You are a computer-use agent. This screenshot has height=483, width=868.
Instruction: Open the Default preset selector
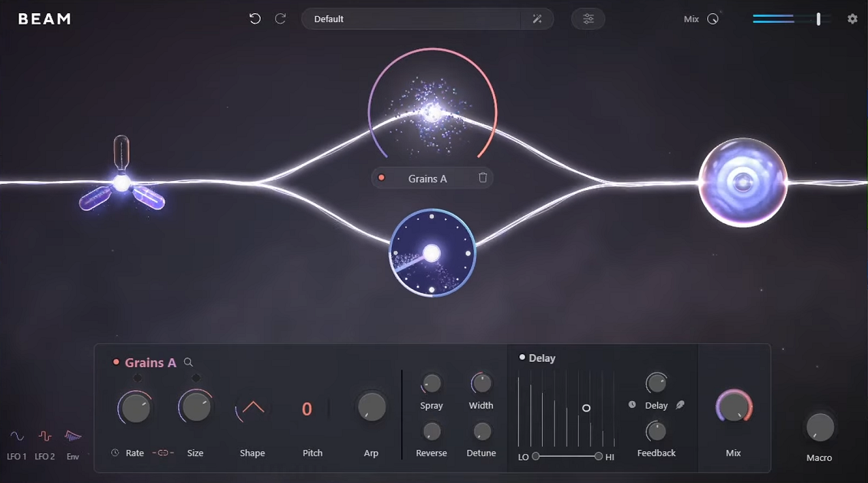point(414,18)
